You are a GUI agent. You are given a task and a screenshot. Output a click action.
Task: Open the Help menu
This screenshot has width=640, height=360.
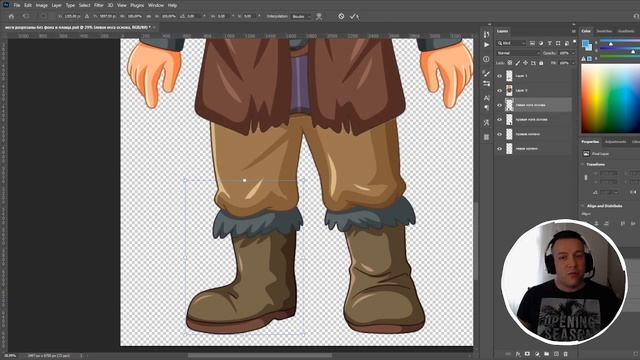[x=172, y=5]
